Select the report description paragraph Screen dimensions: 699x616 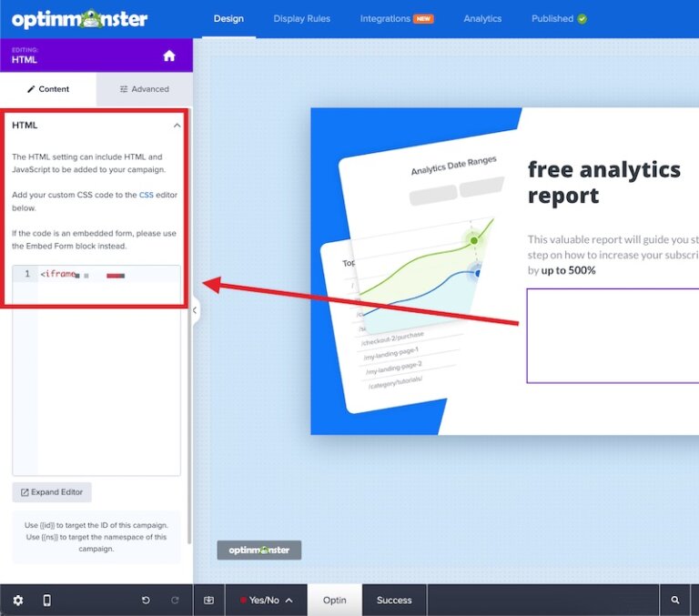[613, 255]
